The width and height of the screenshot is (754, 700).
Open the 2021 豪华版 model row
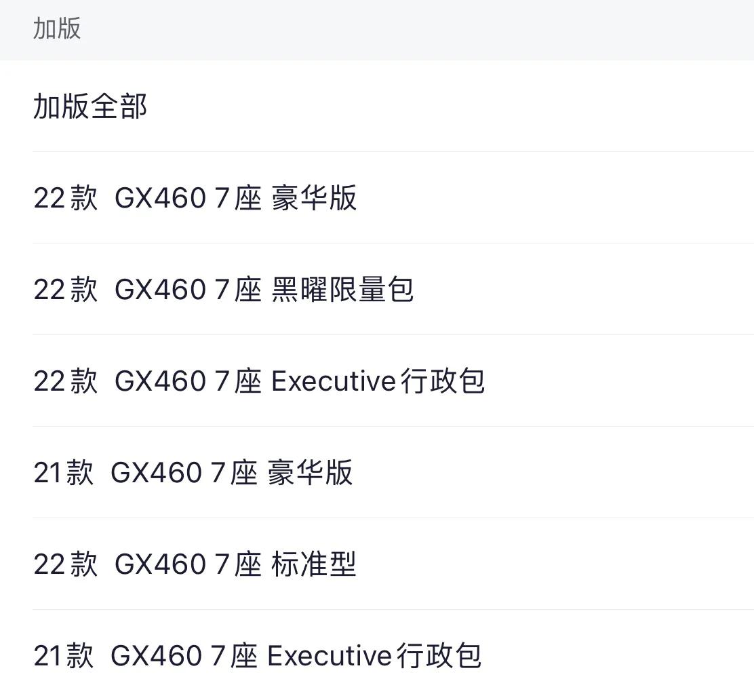click(193, 473)
